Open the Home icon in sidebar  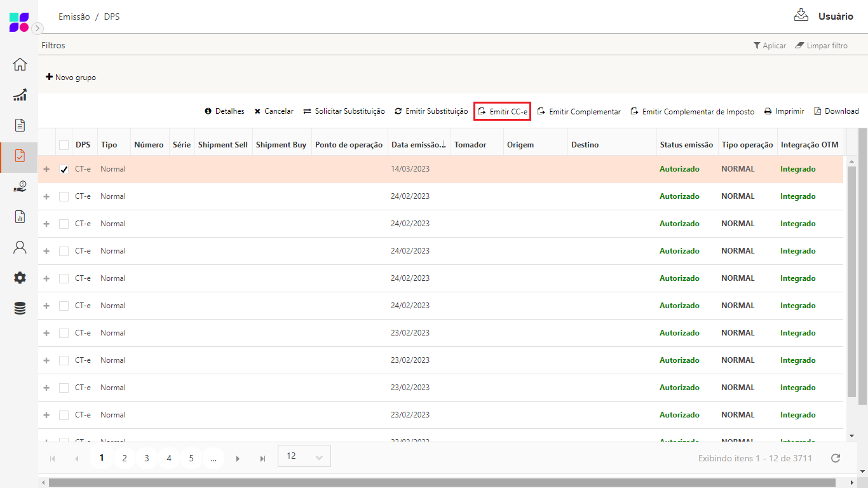[x=20, y=64]
